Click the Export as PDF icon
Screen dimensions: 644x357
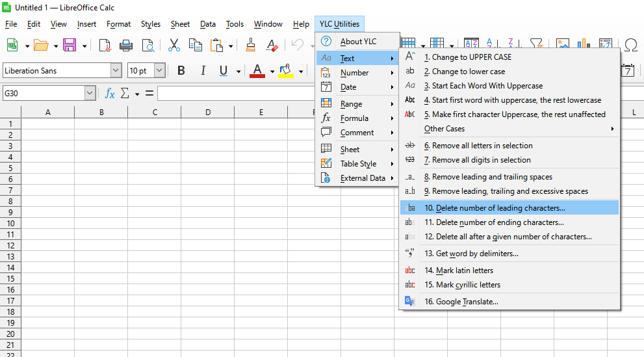[105, 45]
